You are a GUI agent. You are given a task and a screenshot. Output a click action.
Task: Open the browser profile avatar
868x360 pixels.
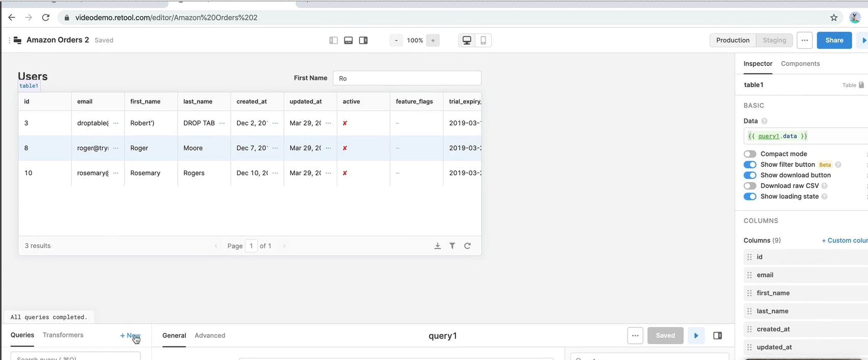point(855,17)
